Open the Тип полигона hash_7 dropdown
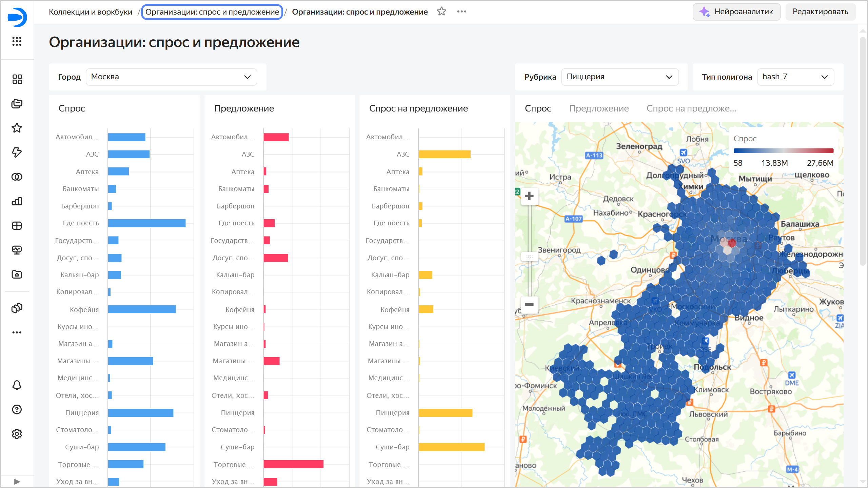Image resolution: width=868 pixels, height=488 pixels. pyautogui.click(x=795, y=77)
